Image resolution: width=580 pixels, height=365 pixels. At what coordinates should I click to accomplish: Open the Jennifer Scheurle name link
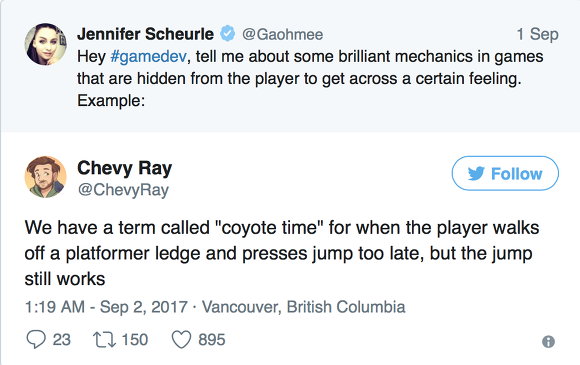point(145,34)
